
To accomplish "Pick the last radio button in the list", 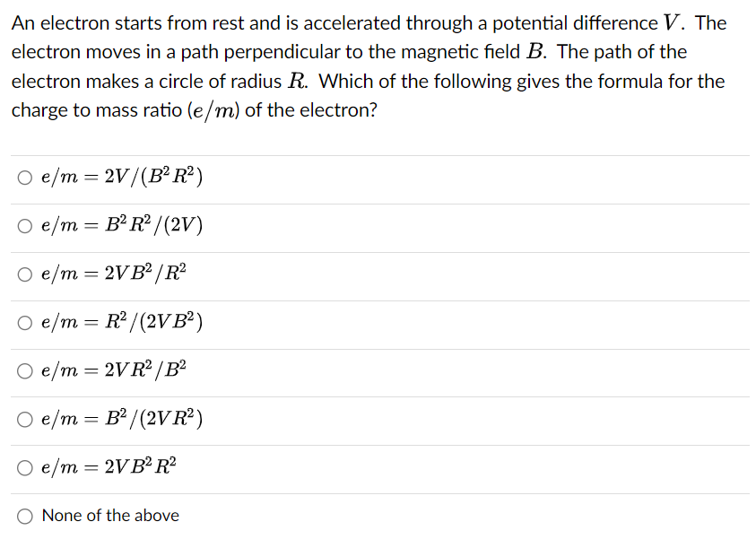I will tap(24, 515).
